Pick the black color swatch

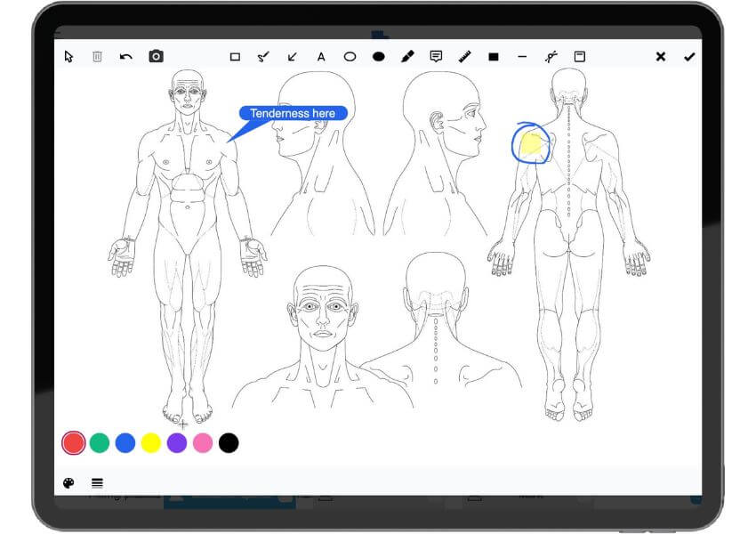(229, 442)
